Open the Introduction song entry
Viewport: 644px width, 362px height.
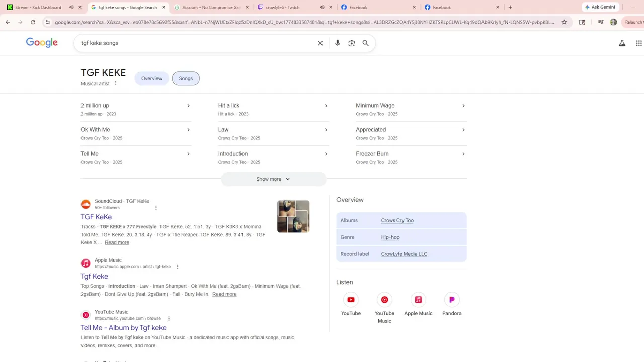273,157
